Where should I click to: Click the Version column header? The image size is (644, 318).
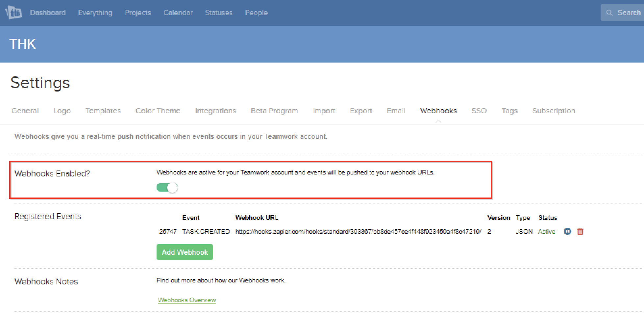click(499, 218)
